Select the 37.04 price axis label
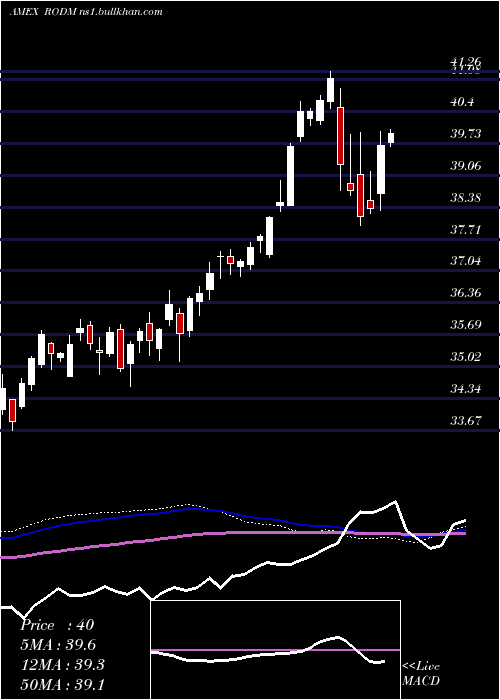The height and width of the screenshot is (700, 500). (466, 261)
